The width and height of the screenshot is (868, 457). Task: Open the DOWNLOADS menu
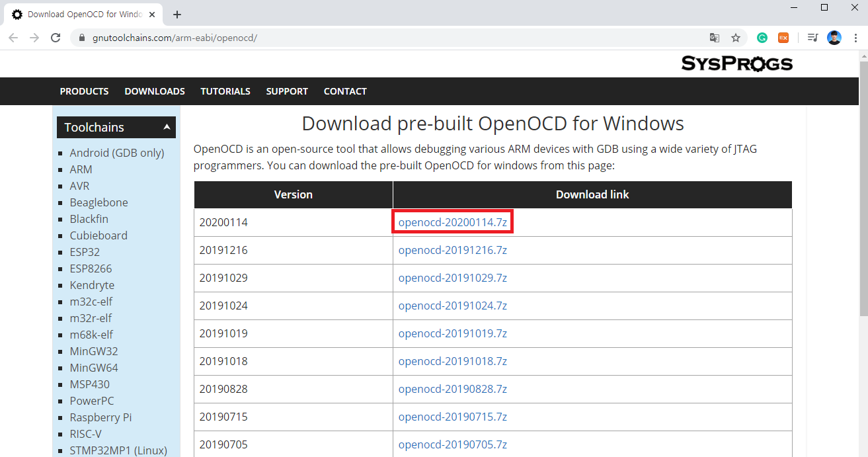[x=155, y=91]
